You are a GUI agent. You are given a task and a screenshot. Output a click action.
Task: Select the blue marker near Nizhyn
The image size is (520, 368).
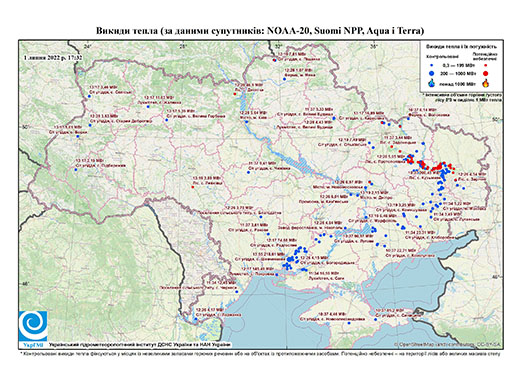[284, 79]
